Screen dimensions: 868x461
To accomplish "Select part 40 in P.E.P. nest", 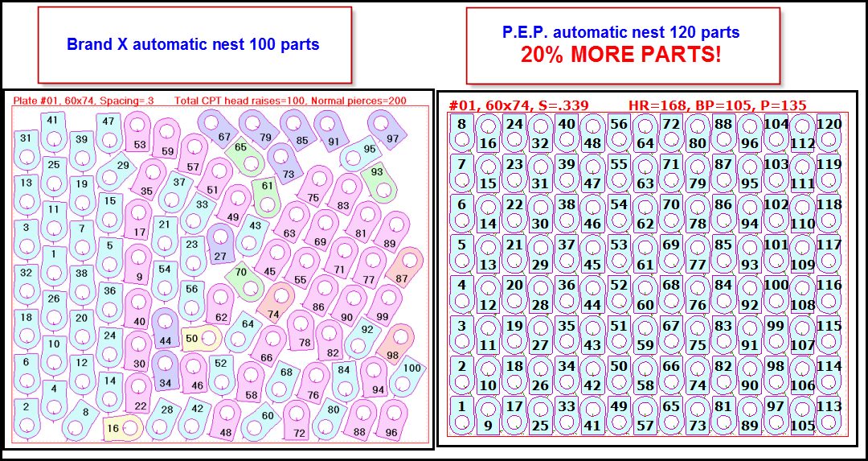I will (x=567, y=133).
